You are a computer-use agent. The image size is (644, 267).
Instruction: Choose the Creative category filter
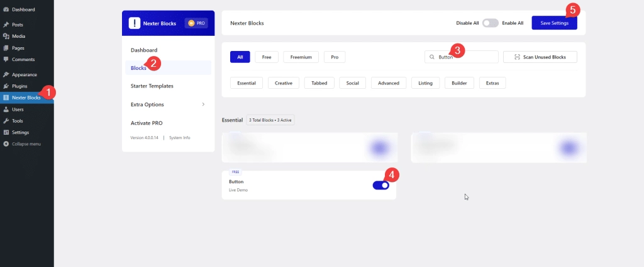click(x=284, y=83)
